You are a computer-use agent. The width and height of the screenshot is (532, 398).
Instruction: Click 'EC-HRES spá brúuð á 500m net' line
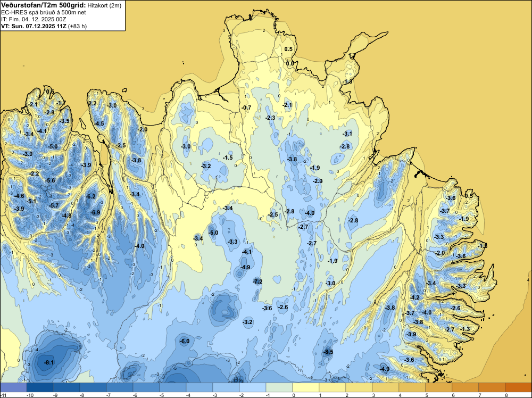pos(44,13)
